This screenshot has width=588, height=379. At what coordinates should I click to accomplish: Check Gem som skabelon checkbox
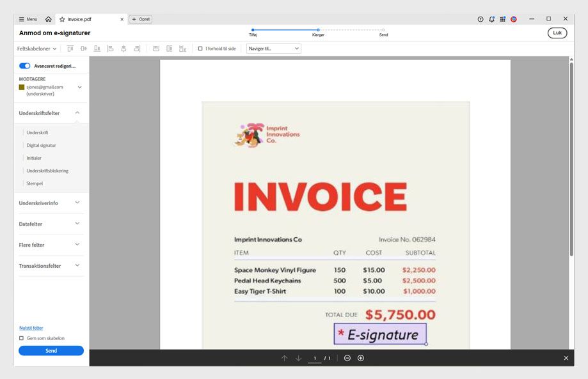coord(21,338)
